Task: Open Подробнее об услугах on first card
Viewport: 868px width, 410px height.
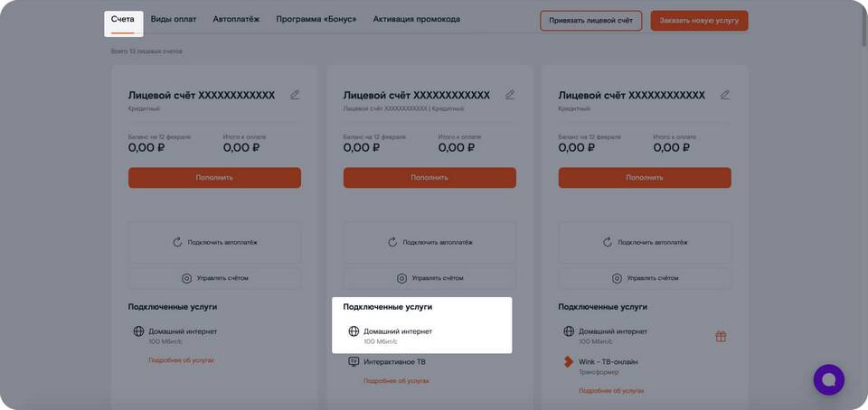Action: pos(181,360)
